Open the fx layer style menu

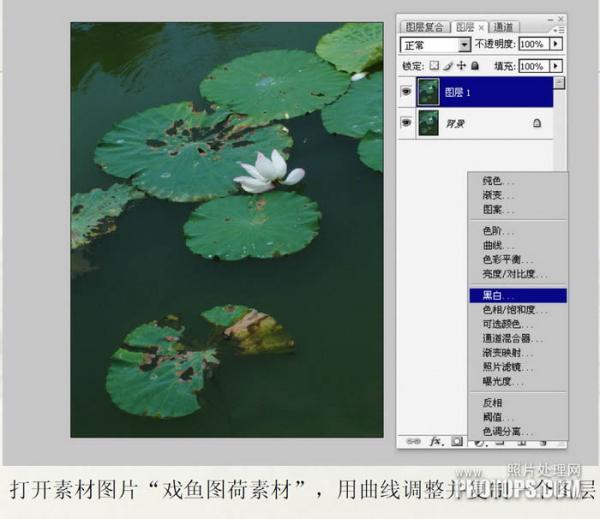point(435,440)
